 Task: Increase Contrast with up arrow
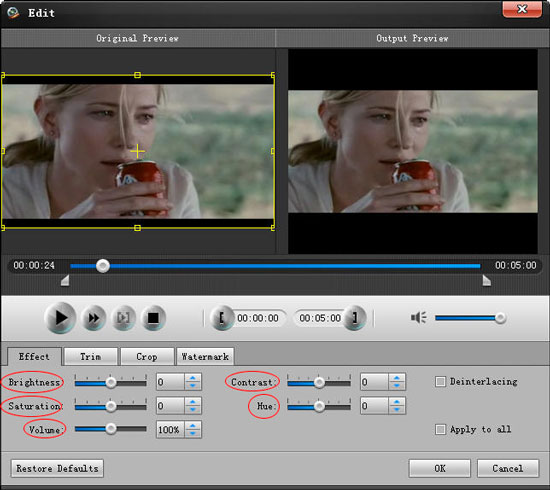pos(397,378)
